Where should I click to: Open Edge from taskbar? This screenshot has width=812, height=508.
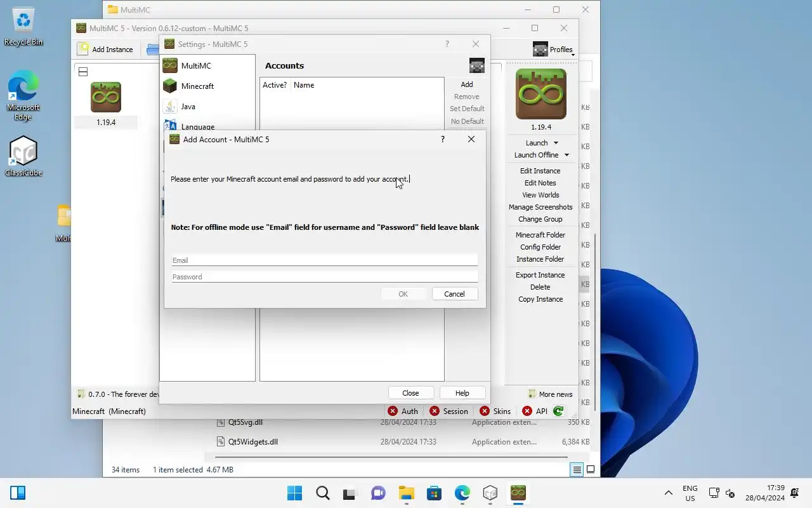[462, 493]
